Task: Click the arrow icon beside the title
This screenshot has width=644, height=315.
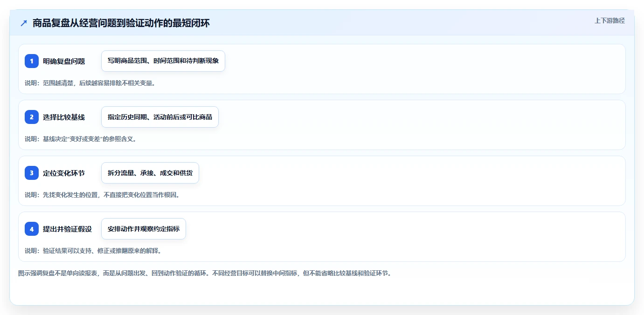Action: 24,23
